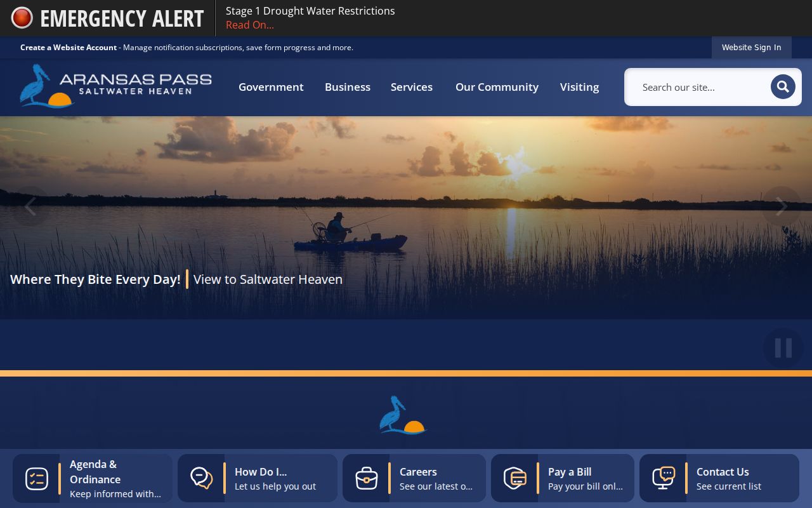Click Read On emergency alert link
This screenshot has width=812, height=508.
pyautogui.click(x=250, y=25)
